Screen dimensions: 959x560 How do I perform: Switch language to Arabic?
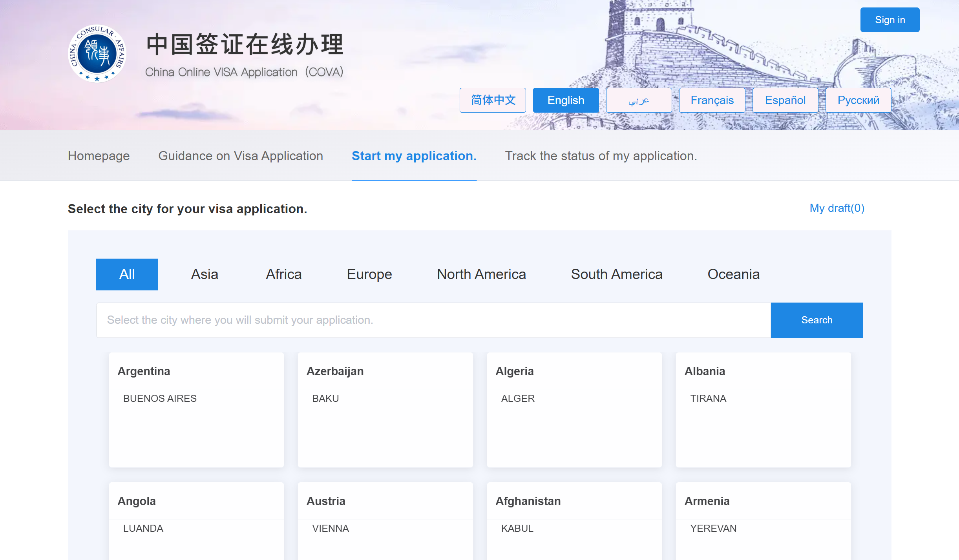coord(639,100)
